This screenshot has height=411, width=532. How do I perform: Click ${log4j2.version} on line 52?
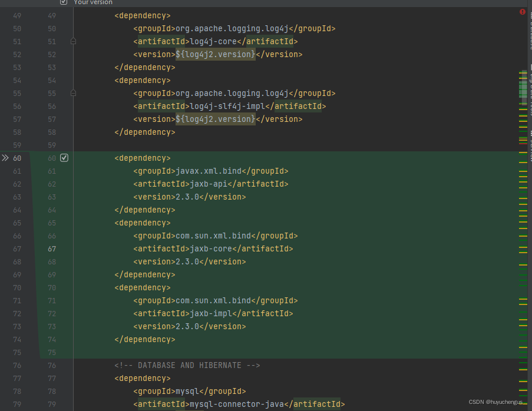click(216, 54)
